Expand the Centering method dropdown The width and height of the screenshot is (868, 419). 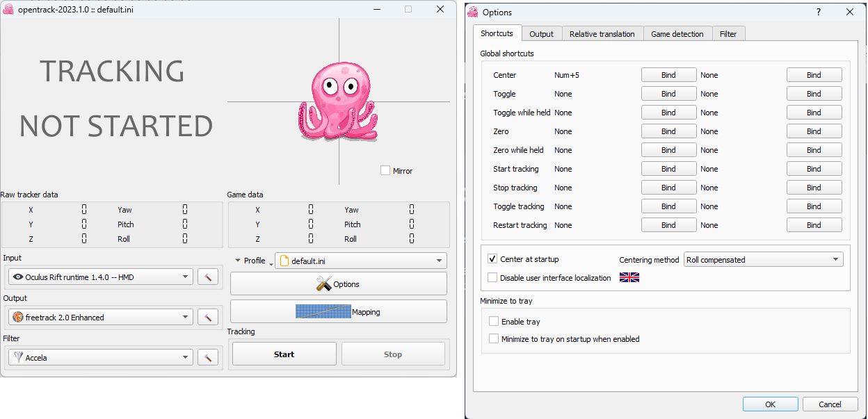763,260
